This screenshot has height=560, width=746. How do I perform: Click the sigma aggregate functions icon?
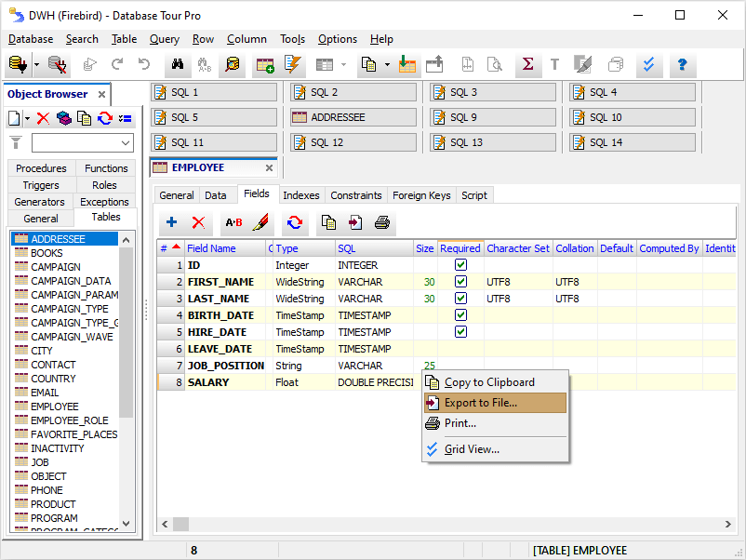(x=527, y=65)
